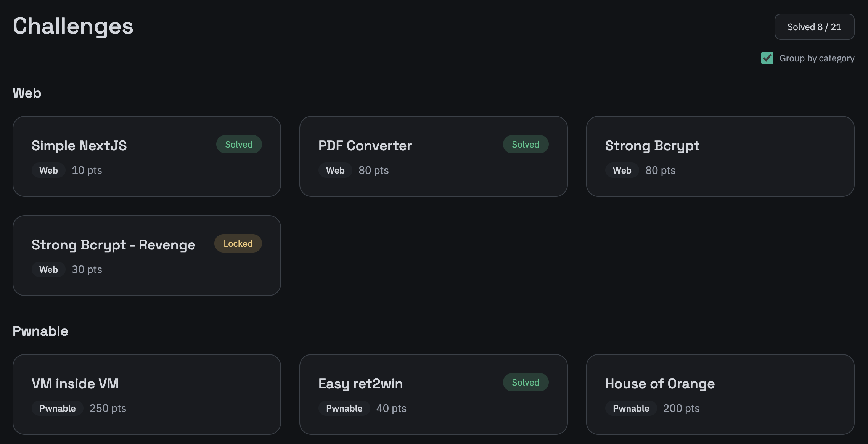This screenshot has width=868, height=444.
Task: Click the Group by category label
Action: click(x=817, y=58)
